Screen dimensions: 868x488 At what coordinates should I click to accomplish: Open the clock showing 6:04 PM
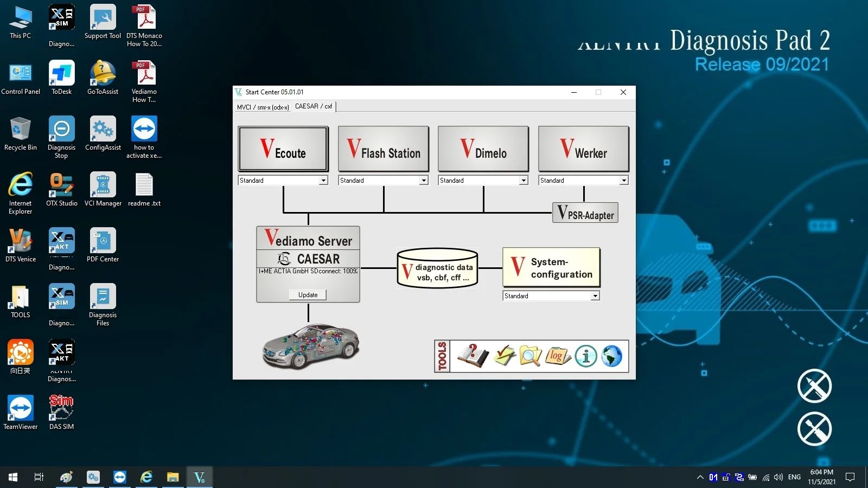(x=821, y=477)
